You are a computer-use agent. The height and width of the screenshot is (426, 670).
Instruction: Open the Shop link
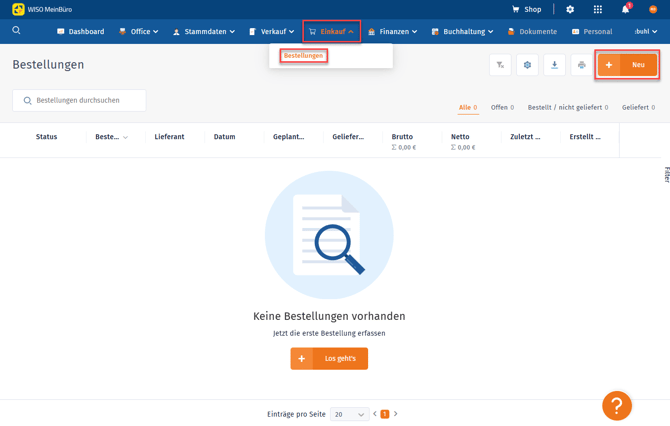coord(526,9)
